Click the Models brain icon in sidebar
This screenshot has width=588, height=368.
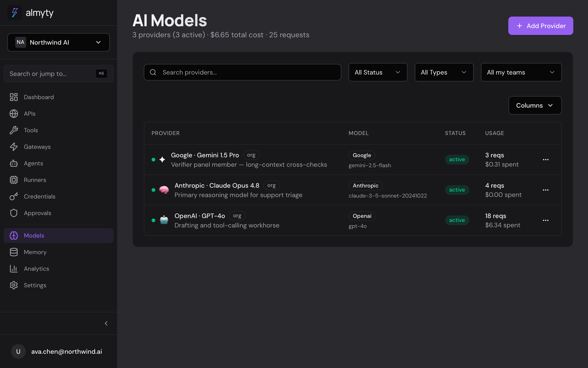click(14, 236)
